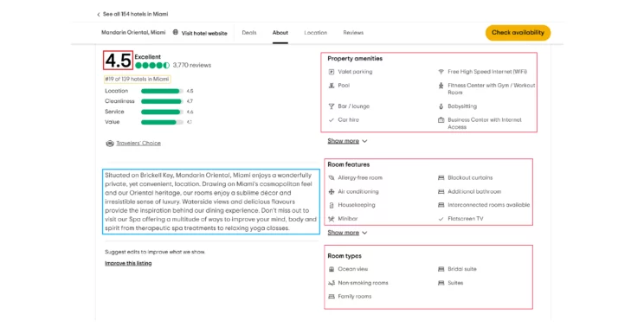Click the Cleanliness rating bar
The image size is (644, 327).
click(162, 101)
